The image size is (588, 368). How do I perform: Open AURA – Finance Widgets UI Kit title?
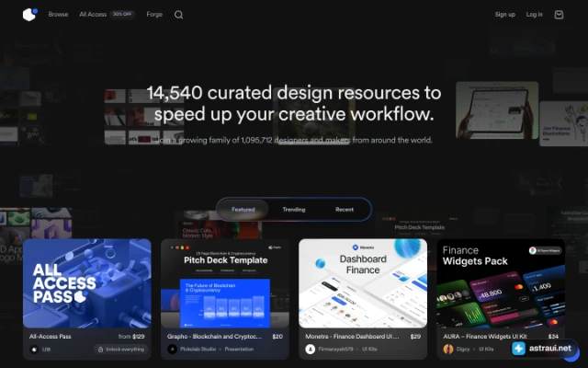pyautogui.click(x=485, y=337)
